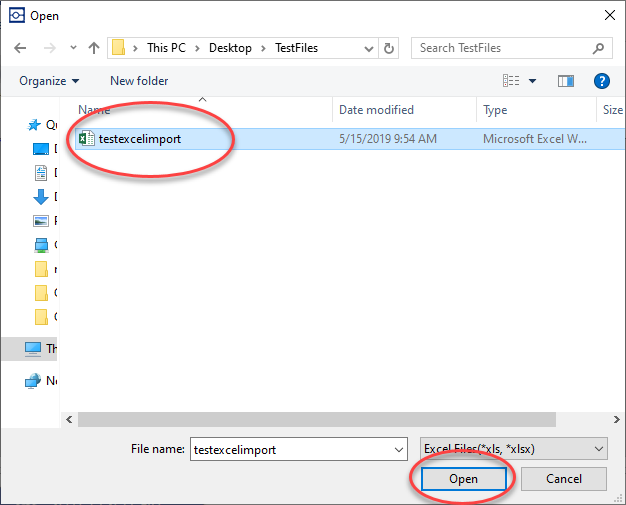Click Desktop in the address breadcrumb
This screenshot has height=505, width=626.
(231, 48)
